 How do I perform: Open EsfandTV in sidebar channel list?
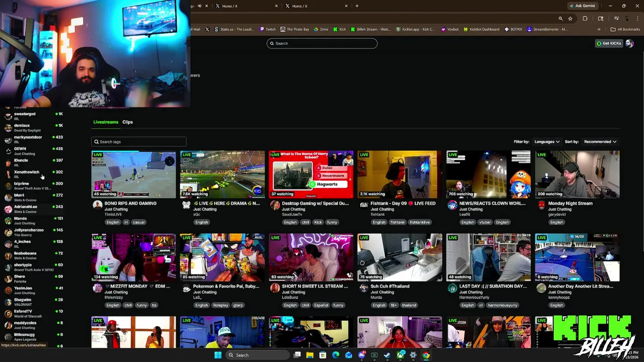tap(34, 313)
